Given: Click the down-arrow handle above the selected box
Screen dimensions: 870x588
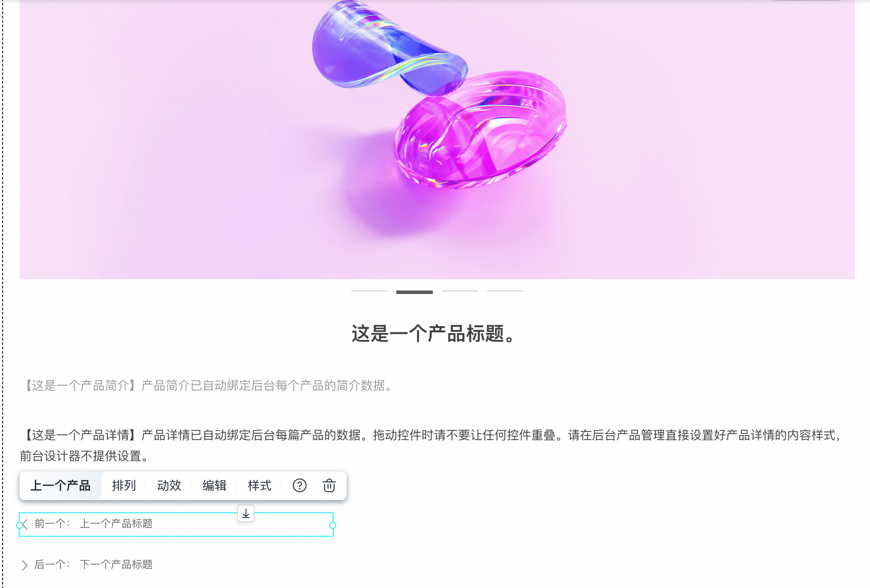Looking at the screenshot, I should point(246,514).
